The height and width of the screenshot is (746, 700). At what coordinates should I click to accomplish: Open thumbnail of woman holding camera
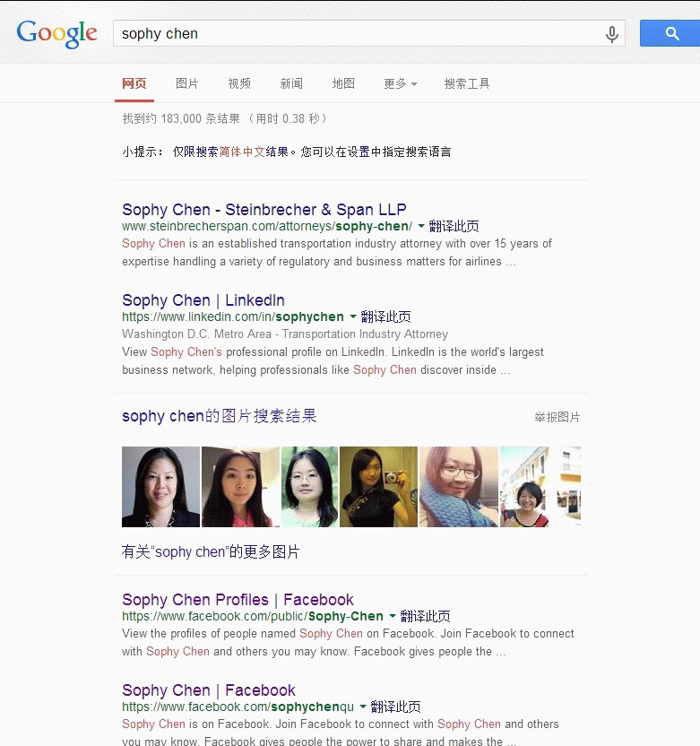coord(378,487)
